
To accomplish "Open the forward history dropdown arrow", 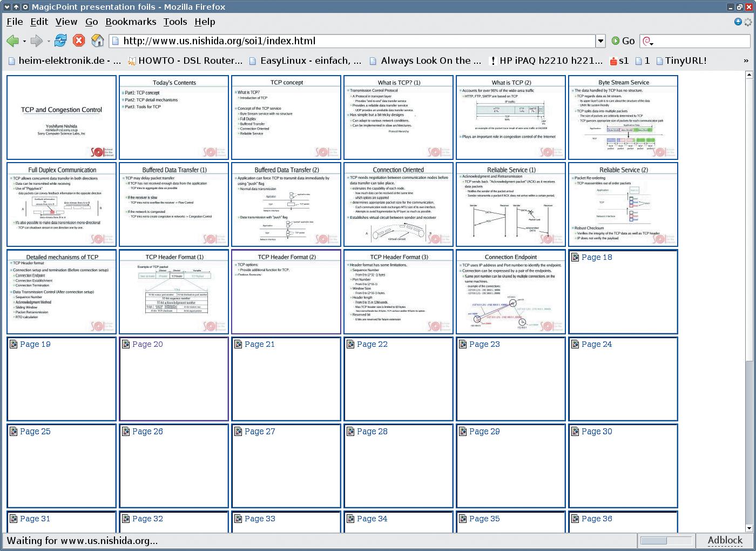I will [49, 41].
